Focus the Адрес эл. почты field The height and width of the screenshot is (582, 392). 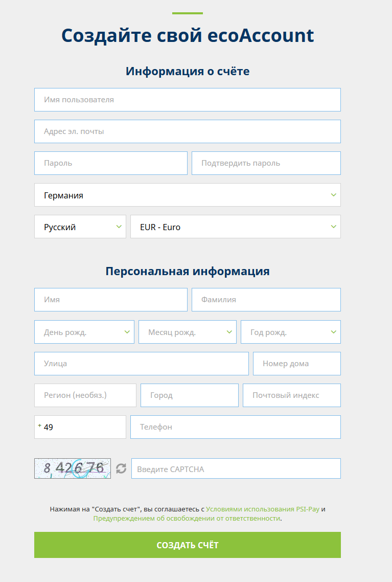[187, 131]
